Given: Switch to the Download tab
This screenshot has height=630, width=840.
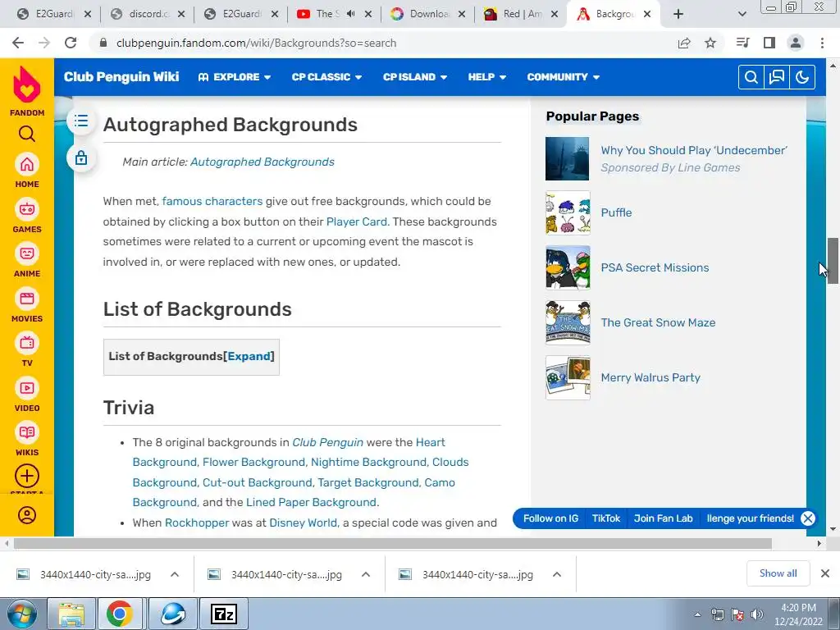Looking at the screenshot, I should [x=427, y=14].
